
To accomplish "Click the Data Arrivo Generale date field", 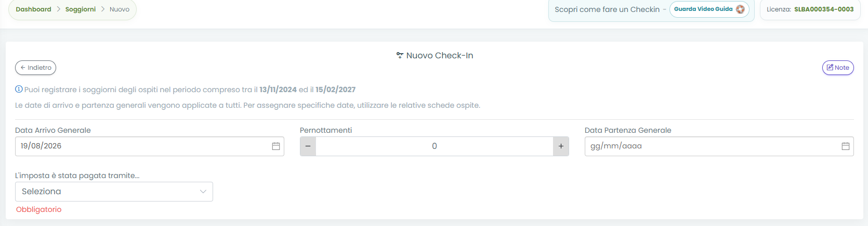I will point(149,146).
